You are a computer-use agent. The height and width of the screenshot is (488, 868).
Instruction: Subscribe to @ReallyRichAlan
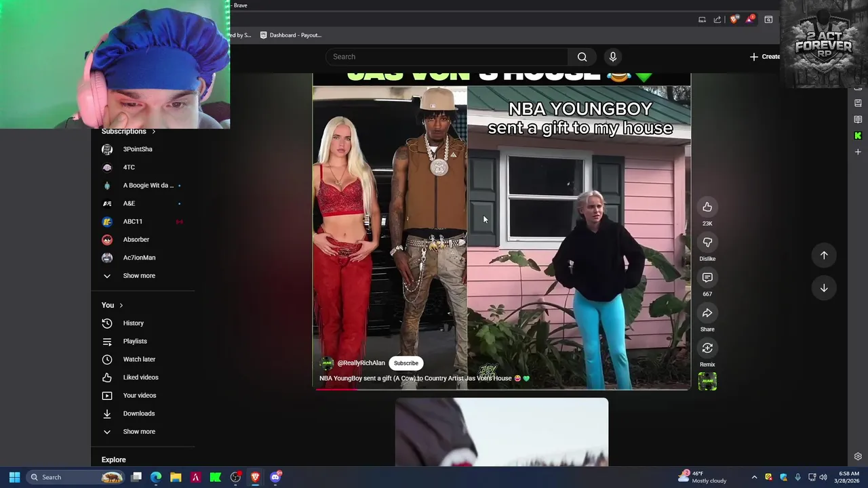(406, 363)
